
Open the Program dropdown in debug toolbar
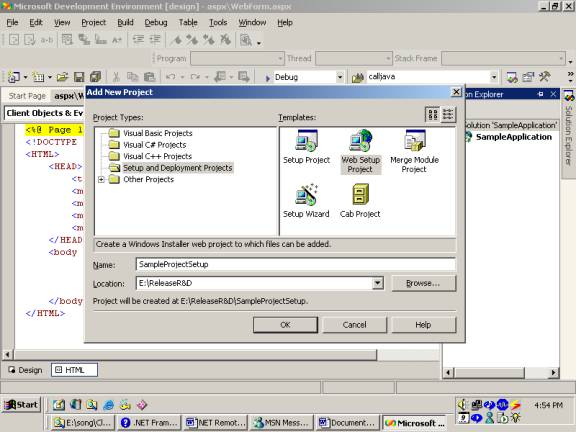pos(280,58)
